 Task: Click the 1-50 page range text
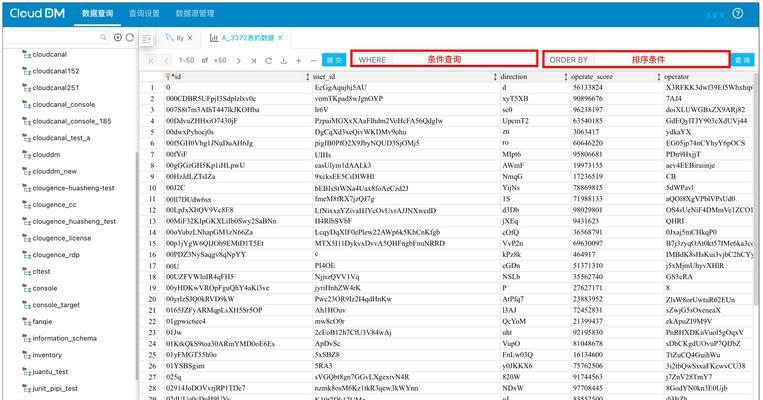pos(186,60)
